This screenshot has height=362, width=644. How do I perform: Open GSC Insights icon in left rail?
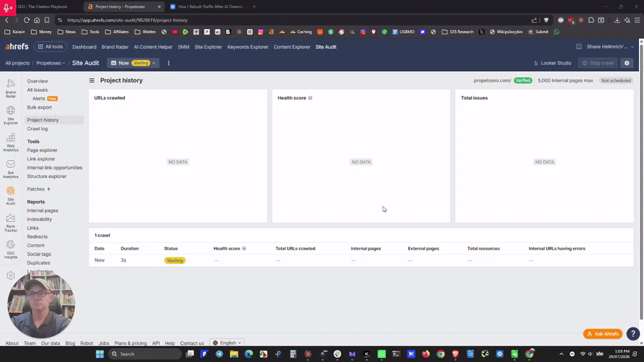11,249
